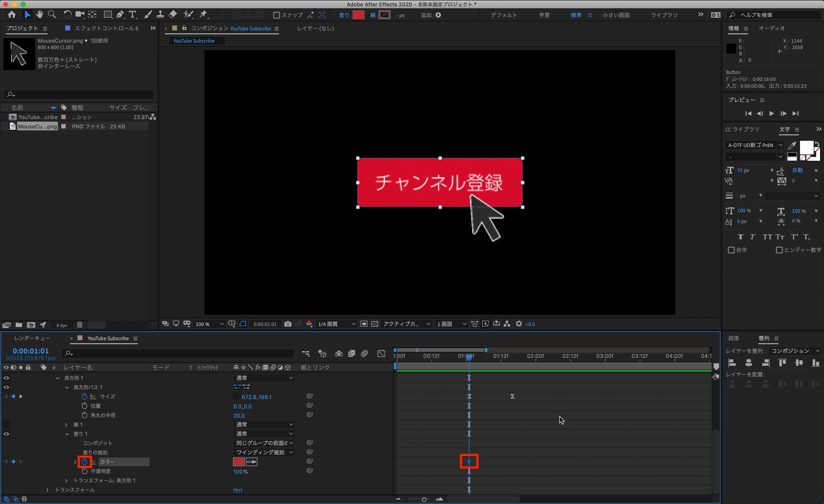This screenshot has height=504, width=824.
Task: Open the オーディオ panel tab
Action: click(772, 28)
